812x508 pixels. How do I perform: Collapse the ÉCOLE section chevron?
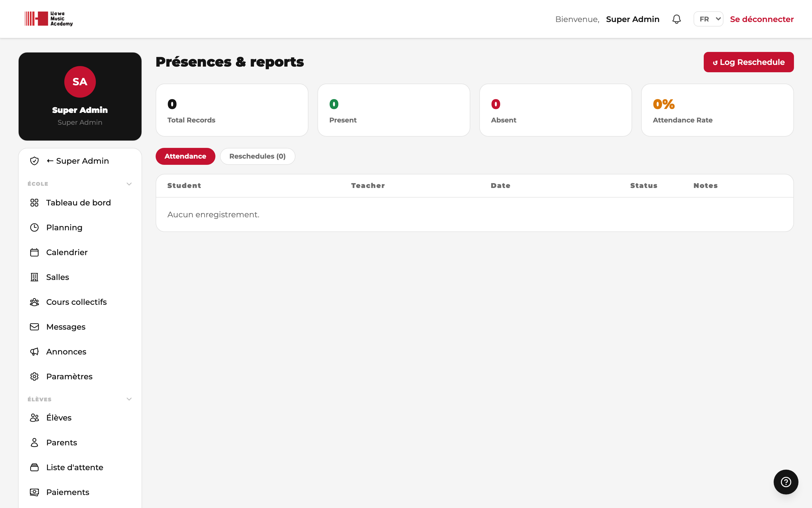click(129, 184)
